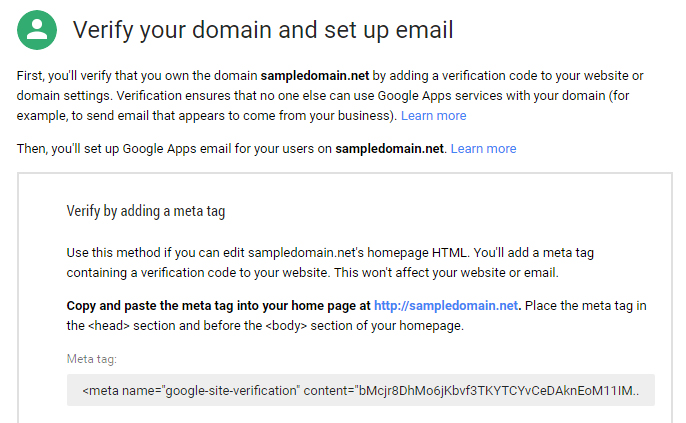Click the <head> text in instructions
Image resolution: width=686 pixels, height=423 pixels.
(x=109, y=326)
